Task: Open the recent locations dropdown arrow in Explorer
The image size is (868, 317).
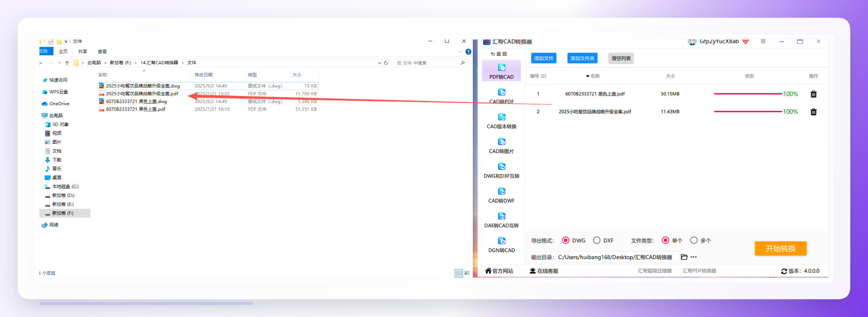Action: pos(60,63)
